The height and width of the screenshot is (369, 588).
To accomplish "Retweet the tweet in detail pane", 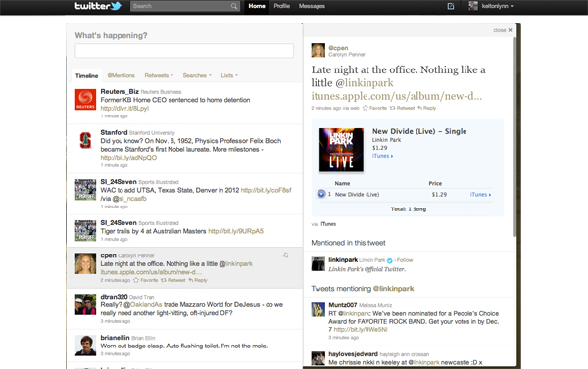I will (402, 108).
